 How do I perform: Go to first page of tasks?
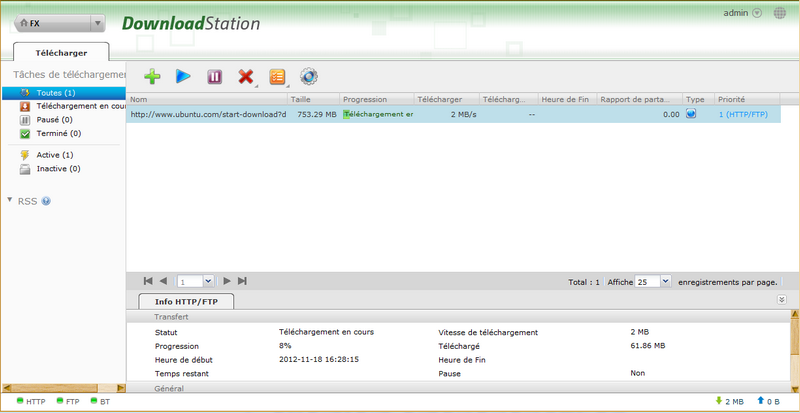tap(148, 281)
